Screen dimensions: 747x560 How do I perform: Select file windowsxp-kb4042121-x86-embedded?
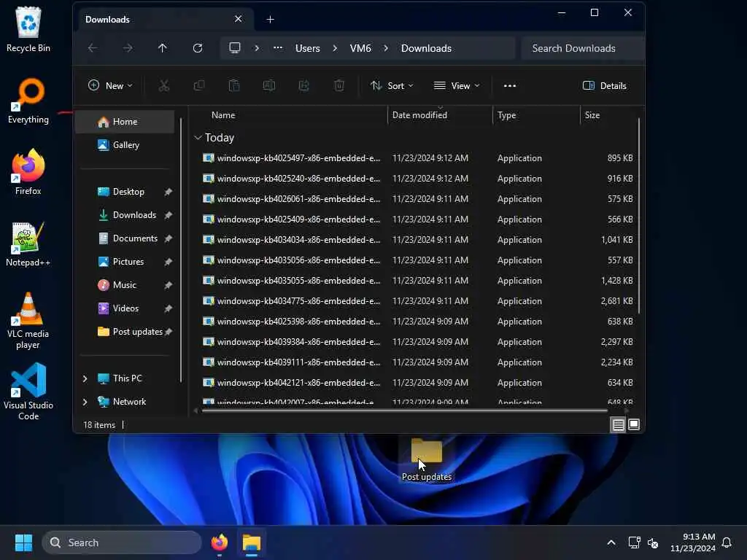(x=418, y=383)
